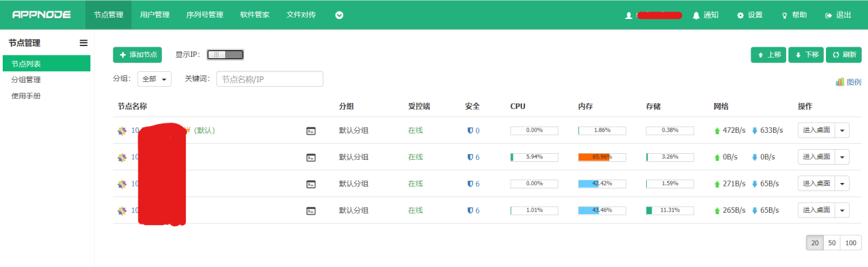Collapse sidebar using the hamburger menu icon

pos(83,43)
